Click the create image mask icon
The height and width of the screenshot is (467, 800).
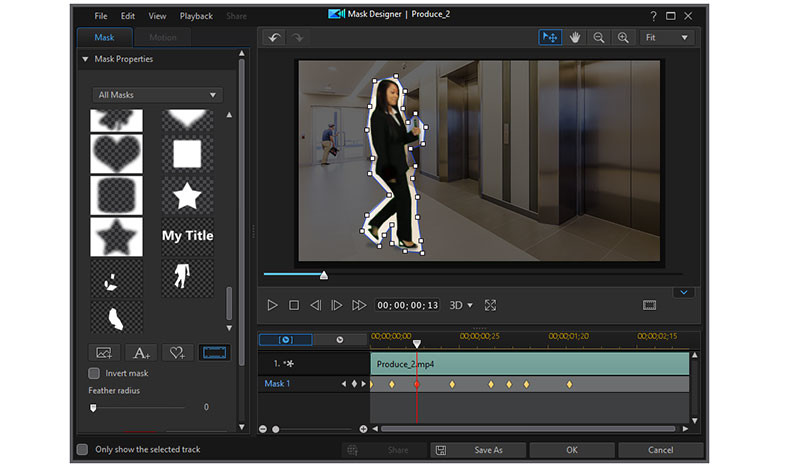pos(104,352)
